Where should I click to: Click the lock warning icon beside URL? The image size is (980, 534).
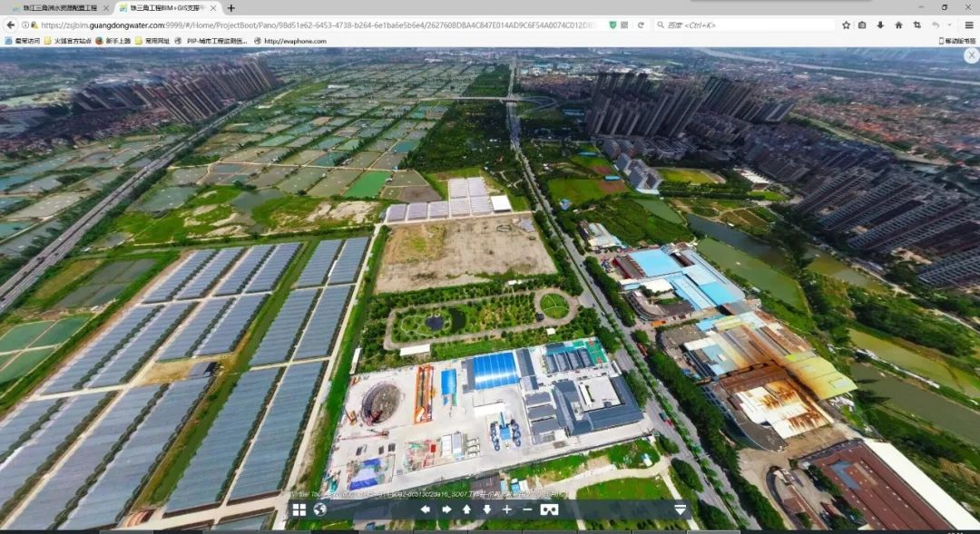34,25
